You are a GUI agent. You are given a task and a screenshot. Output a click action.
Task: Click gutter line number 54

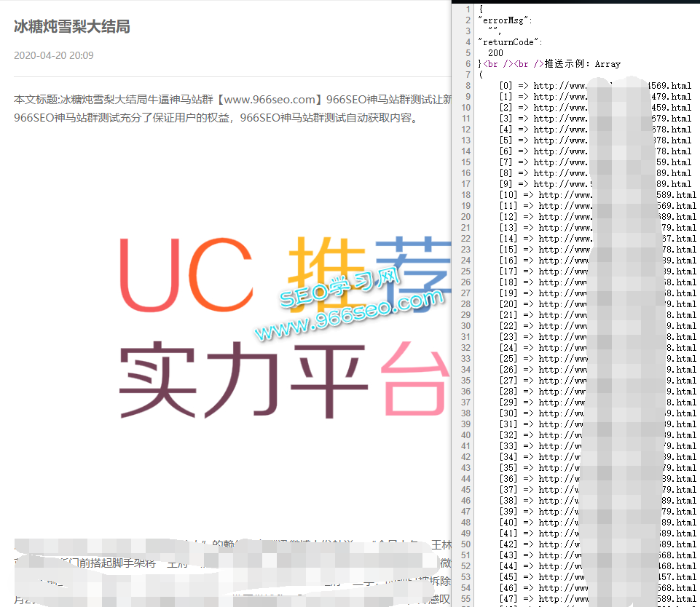pos(466,588)
